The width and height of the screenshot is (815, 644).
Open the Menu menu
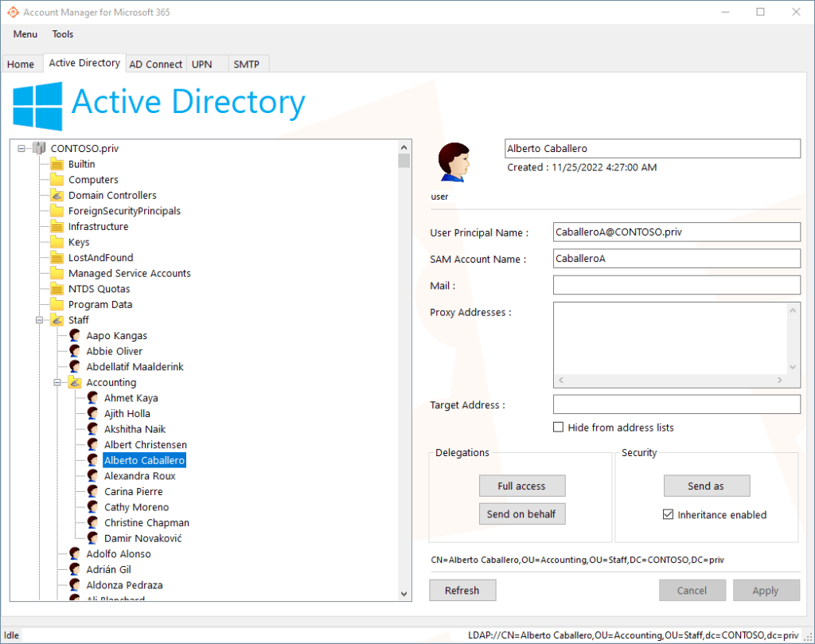(x=25, y=34)
